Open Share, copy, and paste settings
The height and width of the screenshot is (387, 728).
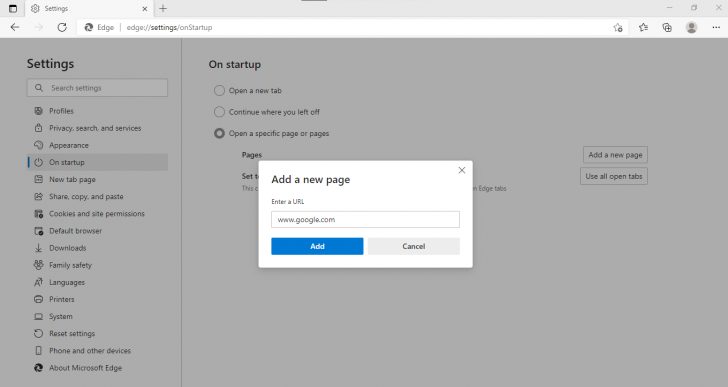click(98, 197)
